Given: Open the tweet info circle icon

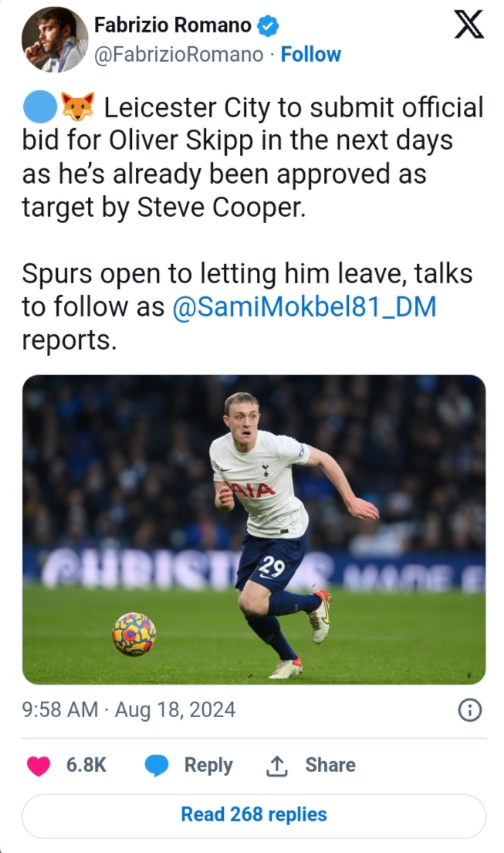Looking at the screenshot, I should (x=469, y=710).
